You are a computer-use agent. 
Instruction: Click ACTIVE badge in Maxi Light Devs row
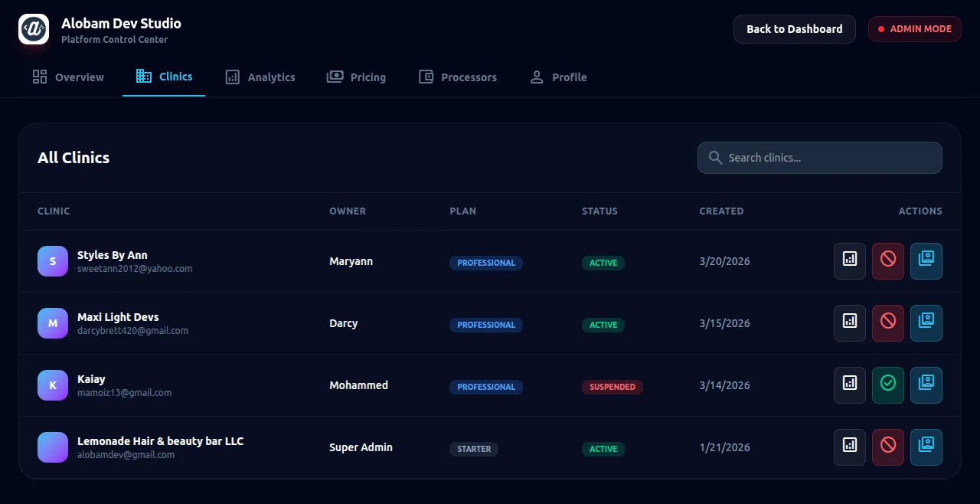603,325
